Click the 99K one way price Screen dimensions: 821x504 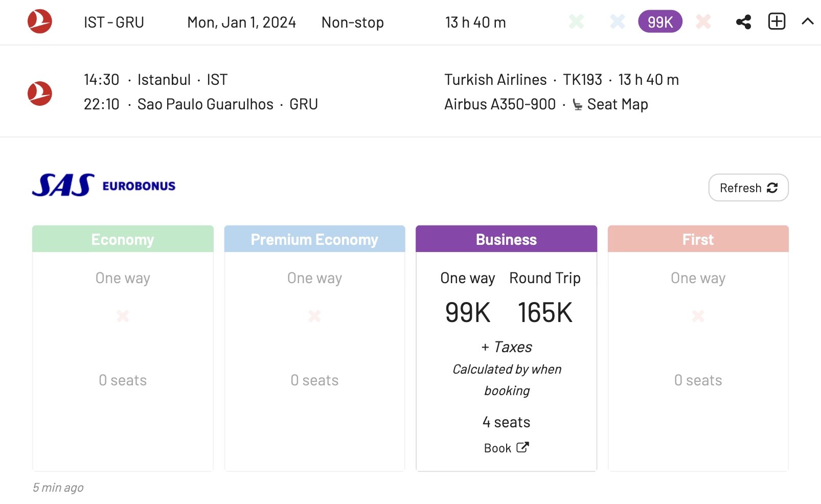tap(468, 312)
